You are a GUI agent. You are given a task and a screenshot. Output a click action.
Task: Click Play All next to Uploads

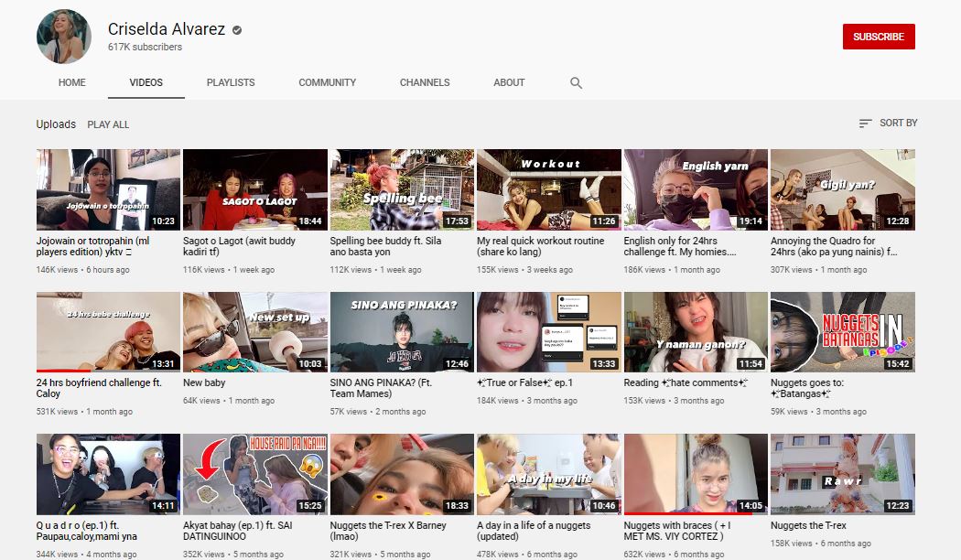(108, 124)
